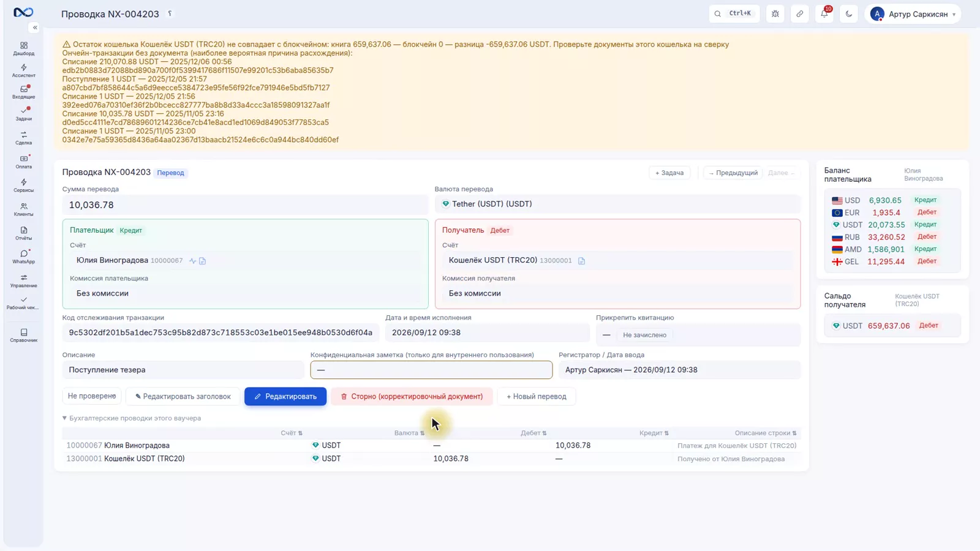Open Справочник in the sidebar

click(23, 335)
